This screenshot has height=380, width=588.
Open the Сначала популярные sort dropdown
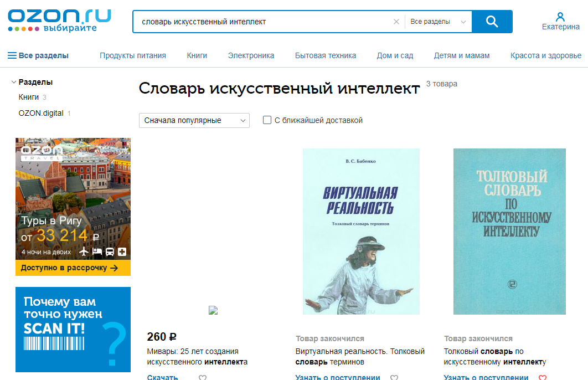194,120
